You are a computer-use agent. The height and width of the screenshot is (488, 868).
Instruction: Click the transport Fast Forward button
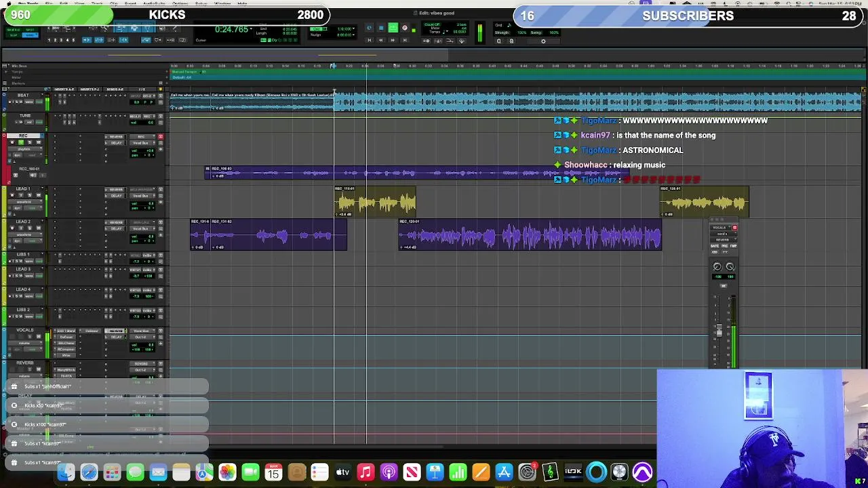point(393,40)
